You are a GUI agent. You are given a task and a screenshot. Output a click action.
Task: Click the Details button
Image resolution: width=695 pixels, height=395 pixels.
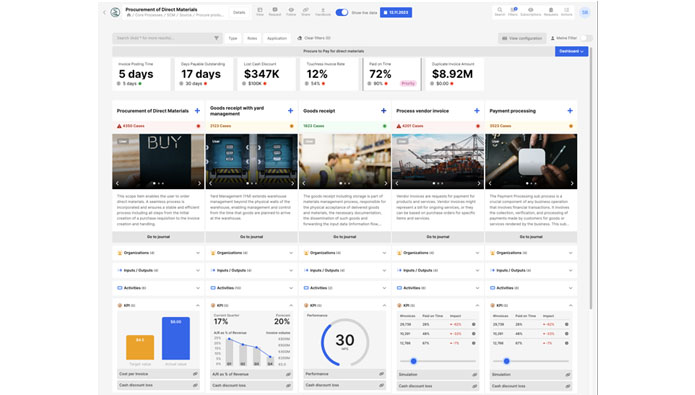click(x=239, y=12)
